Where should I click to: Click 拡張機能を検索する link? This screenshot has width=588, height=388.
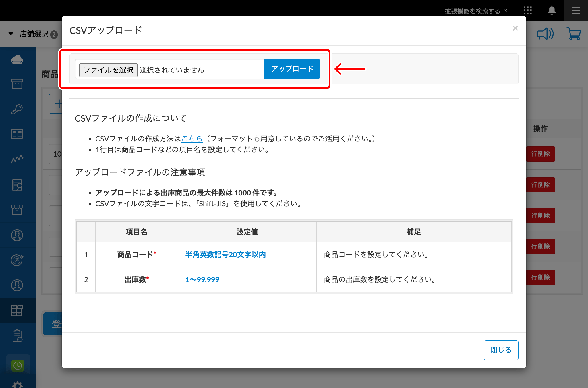[476, 11]
